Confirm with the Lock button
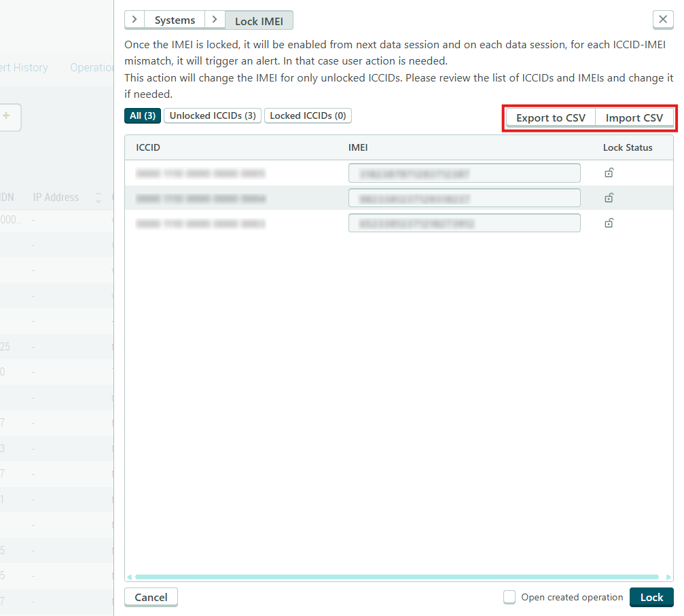684x616 pixels. point(651,597)
